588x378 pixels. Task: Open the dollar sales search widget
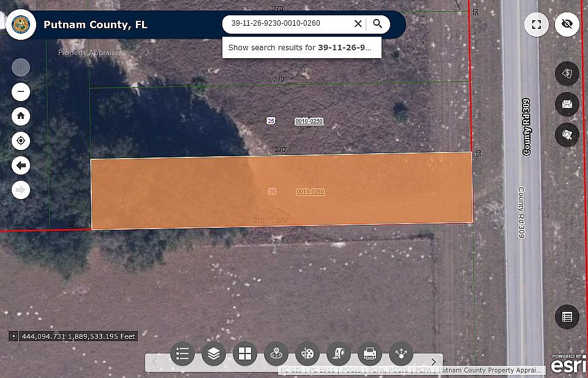(x=567, y=73)
